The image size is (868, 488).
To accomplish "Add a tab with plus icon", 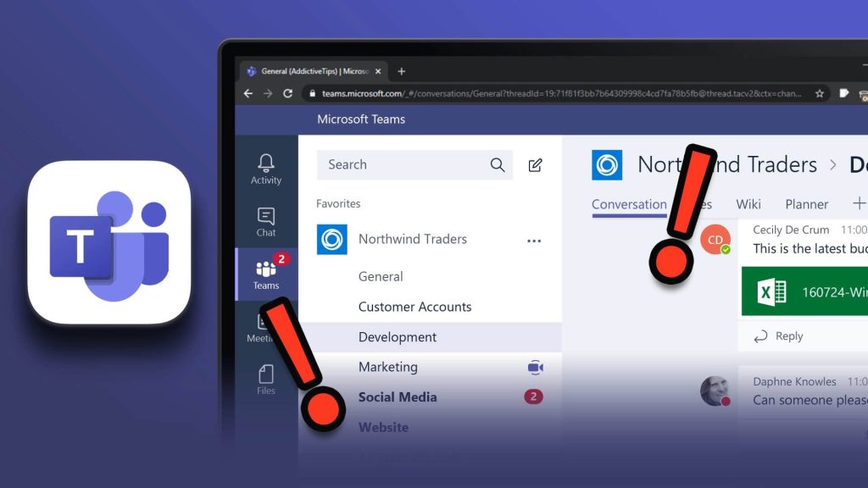I will 859,203.
